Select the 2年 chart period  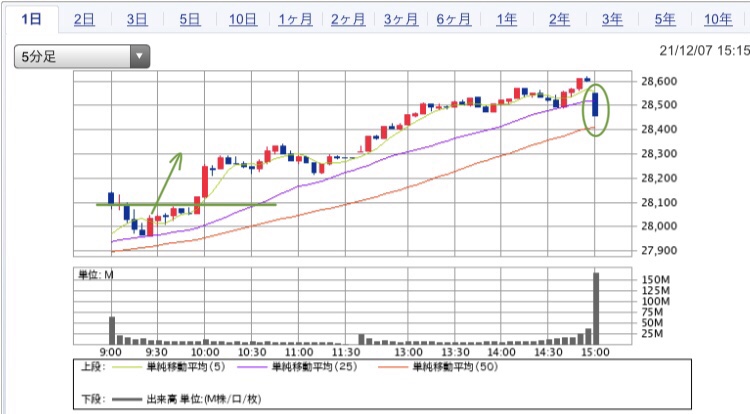point(559,20)
